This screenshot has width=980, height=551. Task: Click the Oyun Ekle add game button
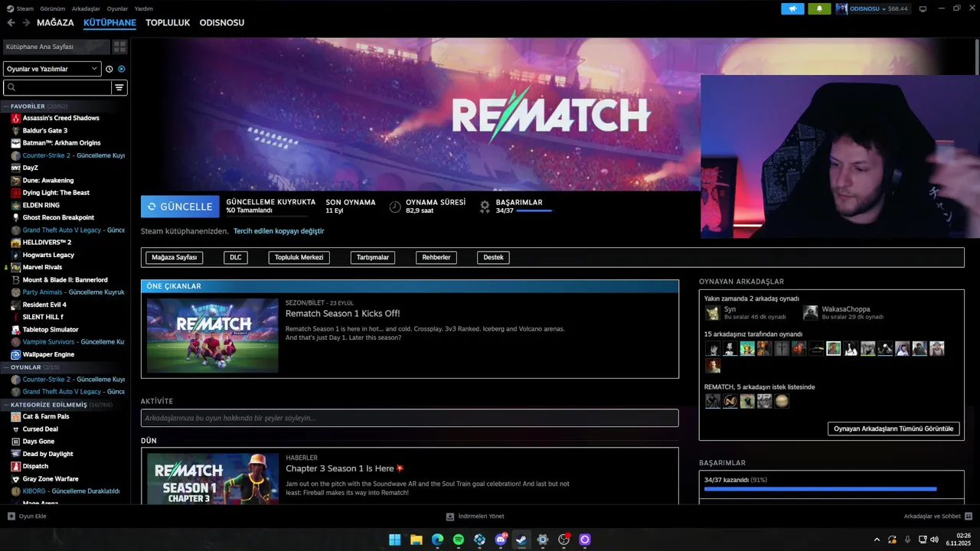click(x=27, y=517)
